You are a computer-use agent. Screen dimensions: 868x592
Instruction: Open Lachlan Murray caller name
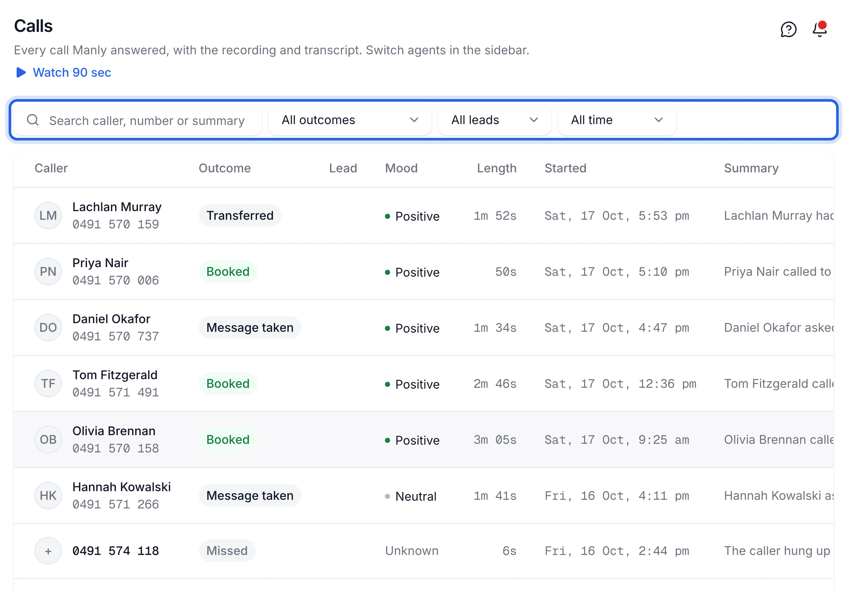tap(117, 207)
